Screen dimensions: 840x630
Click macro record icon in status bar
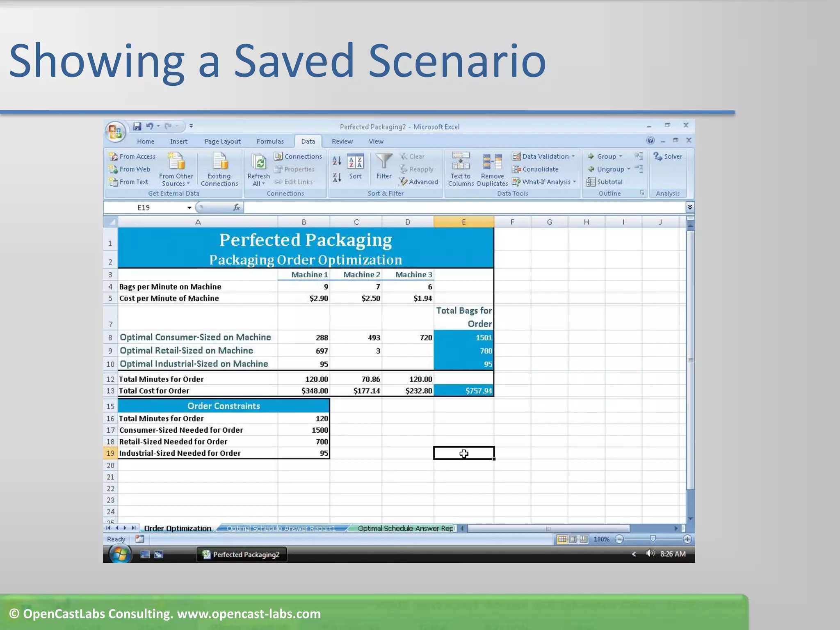[x=139, y=539]
